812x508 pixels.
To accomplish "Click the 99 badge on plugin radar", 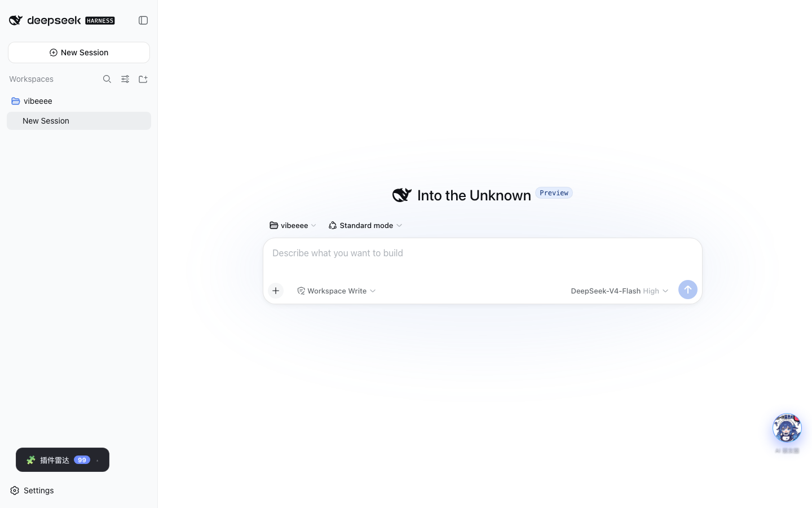I will click(82, 460).
